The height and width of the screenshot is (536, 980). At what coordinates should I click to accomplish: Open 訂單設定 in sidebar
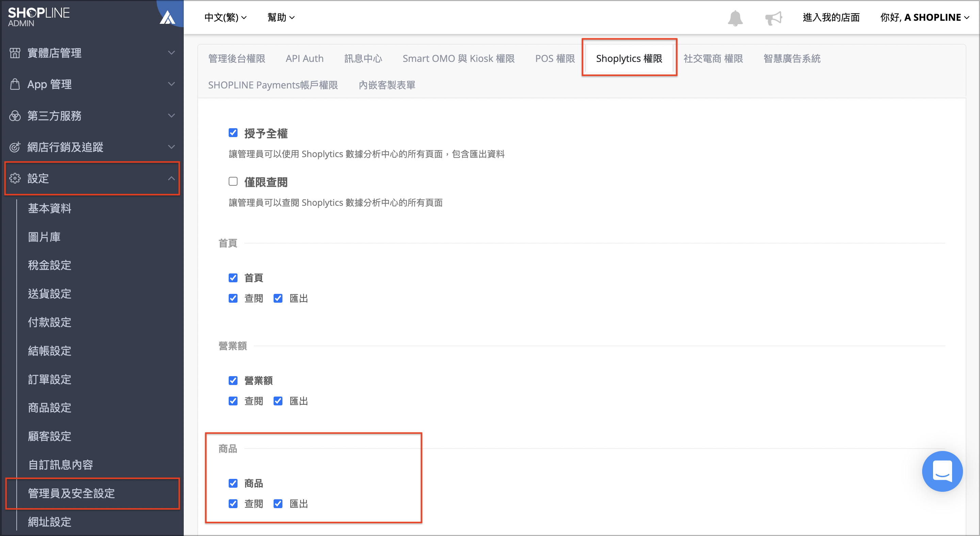pos(49,379)
